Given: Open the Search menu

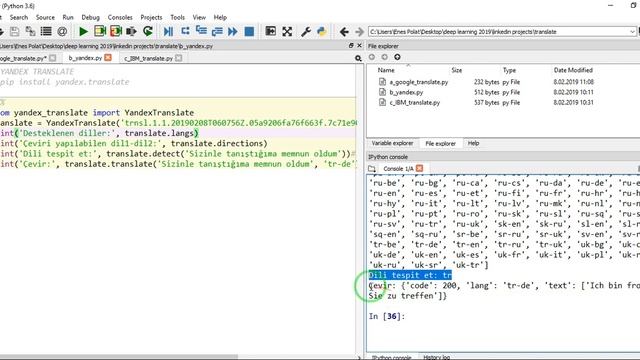Looking at the screenshot, I should pos(19,17).
